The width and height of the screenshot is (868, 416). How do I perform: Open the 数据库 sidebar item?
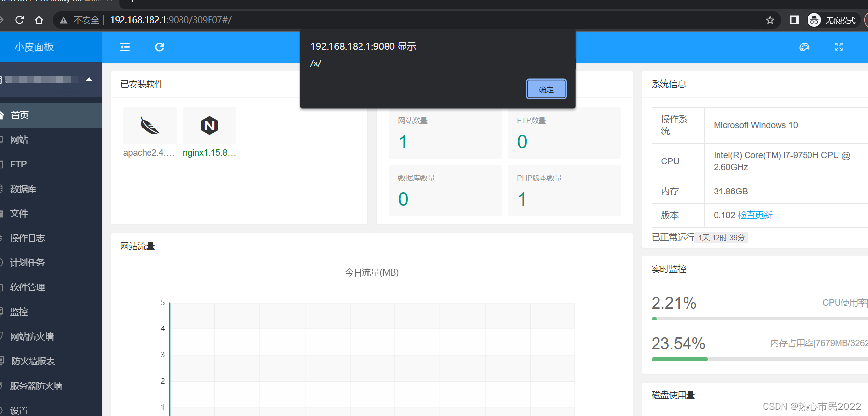tap(51, 189)
